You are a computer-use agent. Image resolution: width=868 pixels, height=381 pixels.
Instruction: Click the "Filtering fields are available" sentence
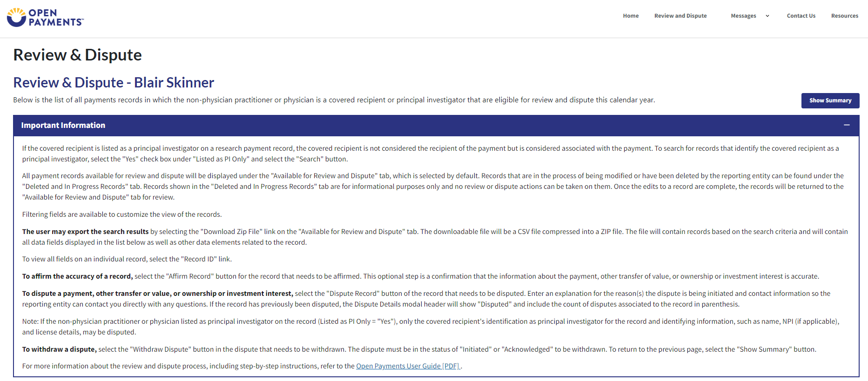pyautogui.click(x=122, y=214)
